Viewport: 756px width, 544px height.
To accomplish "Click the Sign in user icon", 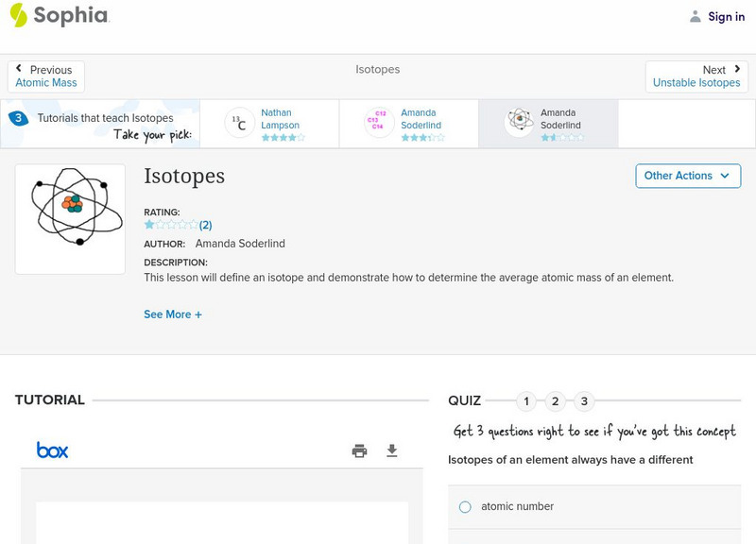I will click(x=696, y=16).
